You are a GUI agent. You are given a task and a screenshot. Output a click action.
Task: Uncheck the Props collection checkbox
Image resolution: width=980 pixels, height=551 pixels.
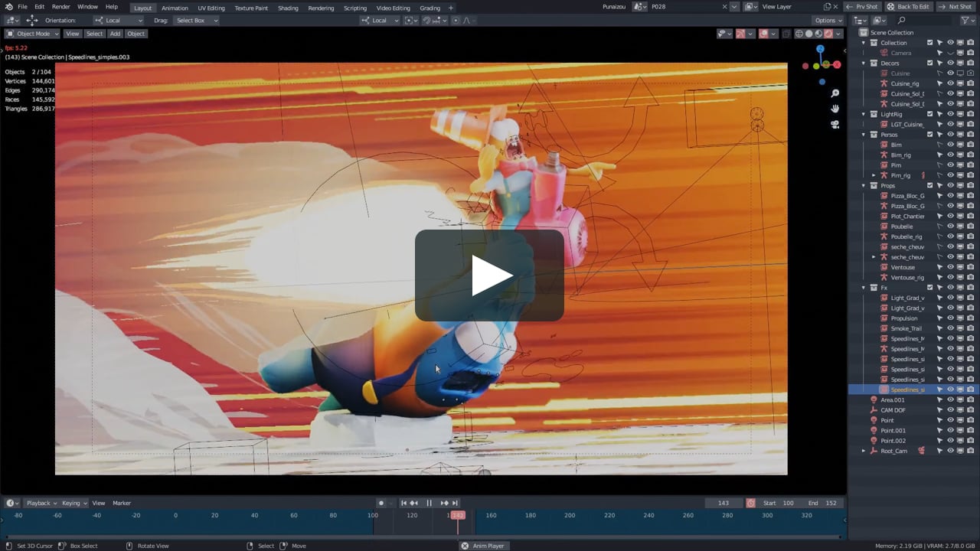tap(930, 185)
